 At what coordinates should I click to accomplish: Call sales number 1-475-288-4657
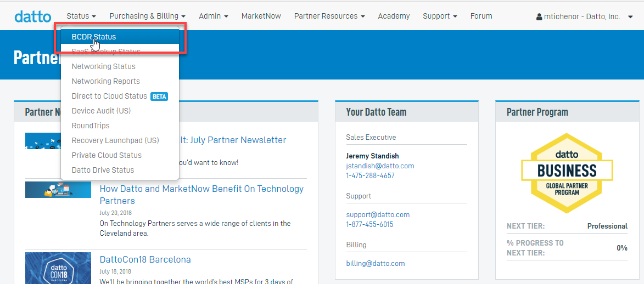coord(371,175)
